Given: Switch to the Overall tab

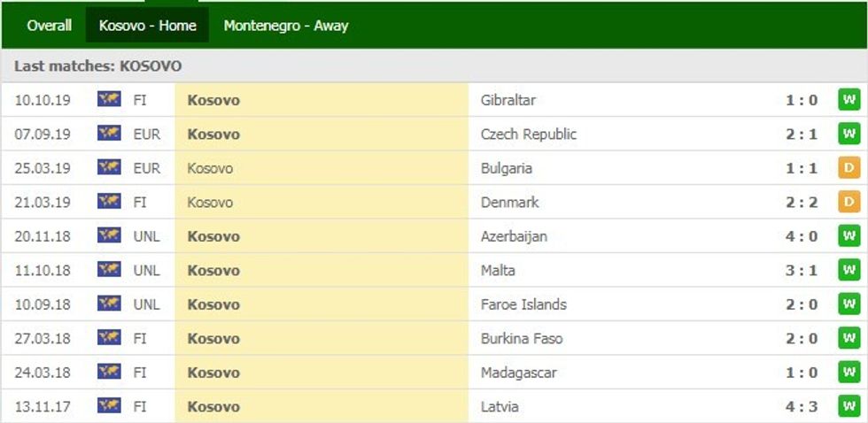Looking at the screenshot, I should pyautogui.click(x=49, y=26).
